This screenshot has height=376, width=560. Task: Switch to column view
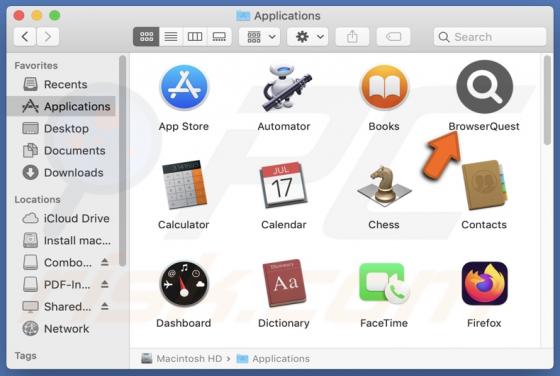pyautogui.click(x=195, y=36)
